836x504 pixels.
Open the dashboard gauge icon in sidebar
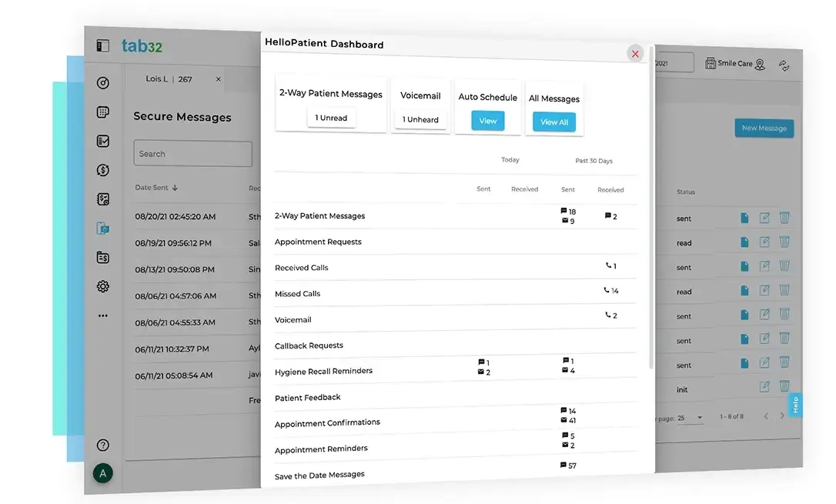(103, 83)
